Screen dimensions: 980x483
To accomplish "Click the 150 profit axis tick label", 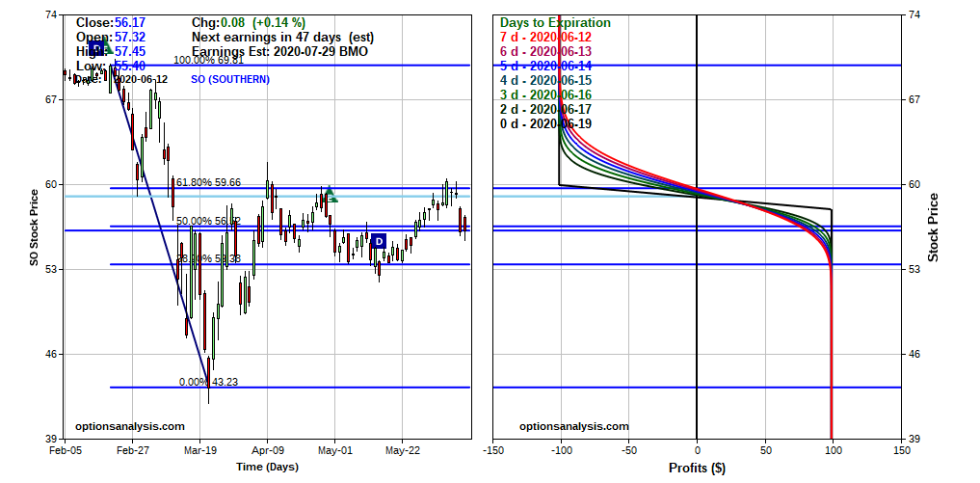I will click(x=900, y=450).
